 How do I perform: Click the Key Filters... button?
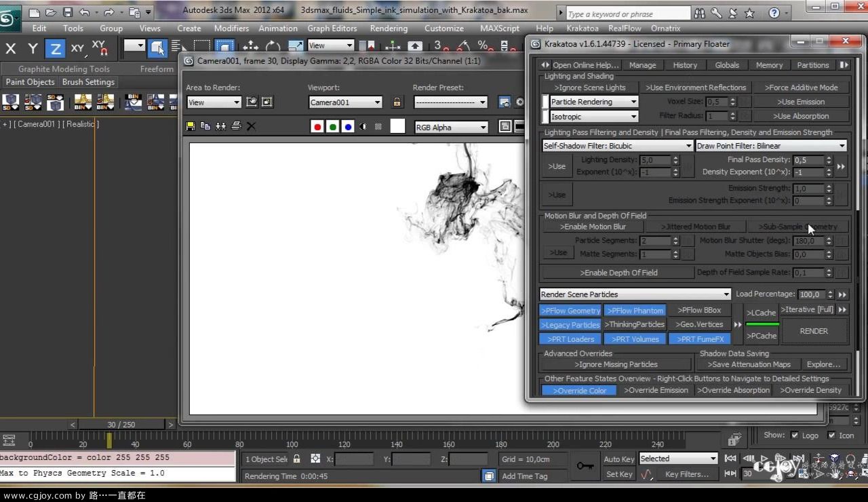(687, 474)
